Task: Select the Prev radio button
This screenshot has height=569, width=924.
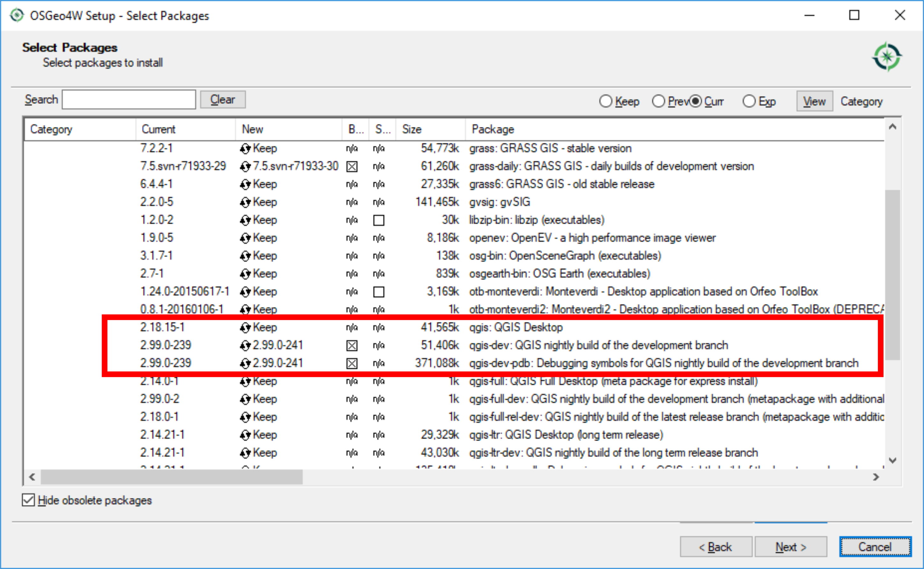Action: [x=658, y=101]
